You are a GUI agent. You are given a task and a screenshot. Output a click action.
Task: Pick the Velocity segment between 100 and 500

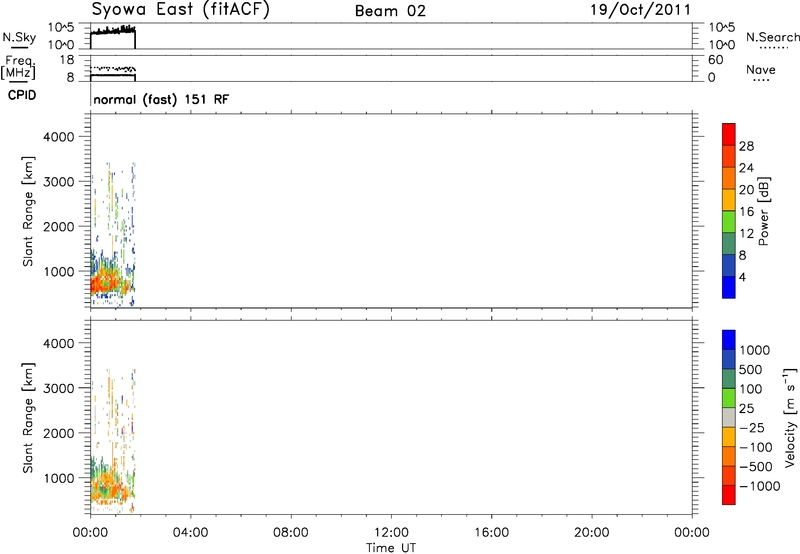[x=729, y=379]
